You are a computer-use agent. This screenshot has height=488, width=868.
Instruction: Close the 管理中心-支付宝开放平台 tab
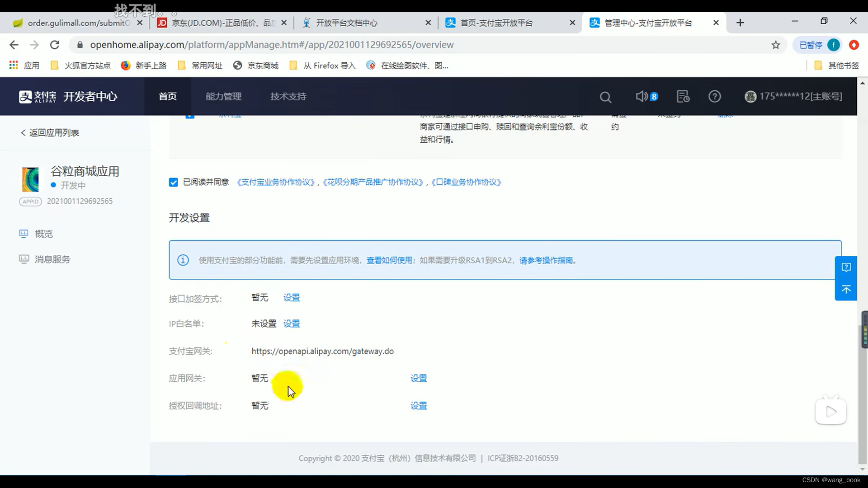pyautogui.click(x=716, y=23)
